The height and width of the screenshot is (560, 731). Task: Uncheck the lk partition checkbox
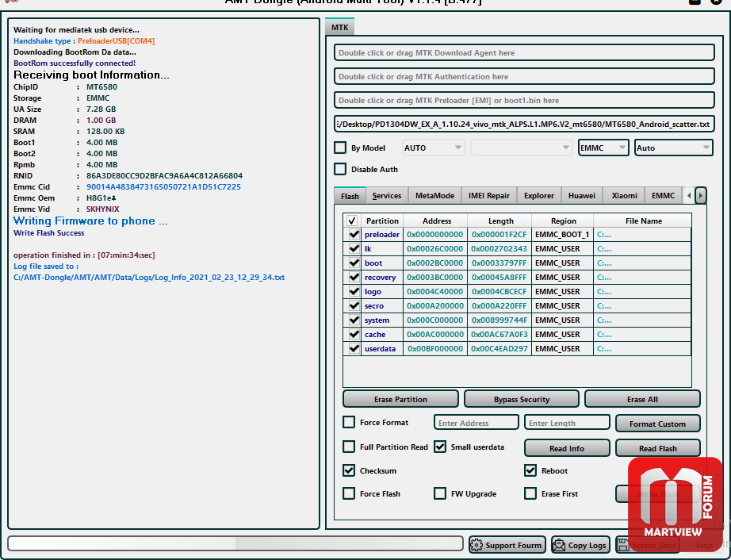[x=354, y=248]
